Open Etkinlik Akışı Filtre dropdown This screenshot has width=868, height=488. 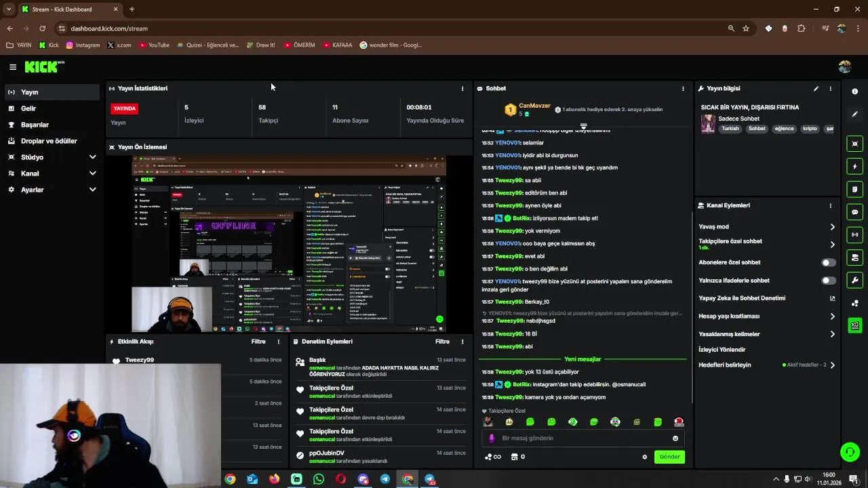click(258, 342)
